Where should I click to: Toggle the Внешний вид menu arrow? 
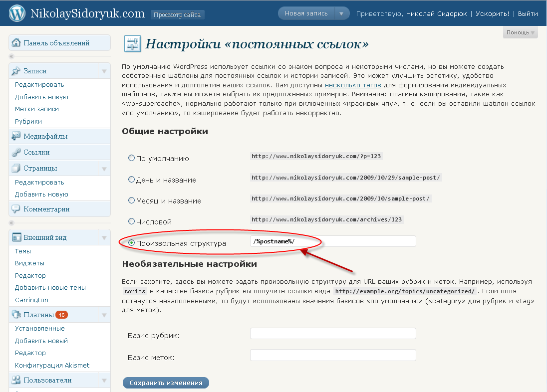[x=104, y=238]
